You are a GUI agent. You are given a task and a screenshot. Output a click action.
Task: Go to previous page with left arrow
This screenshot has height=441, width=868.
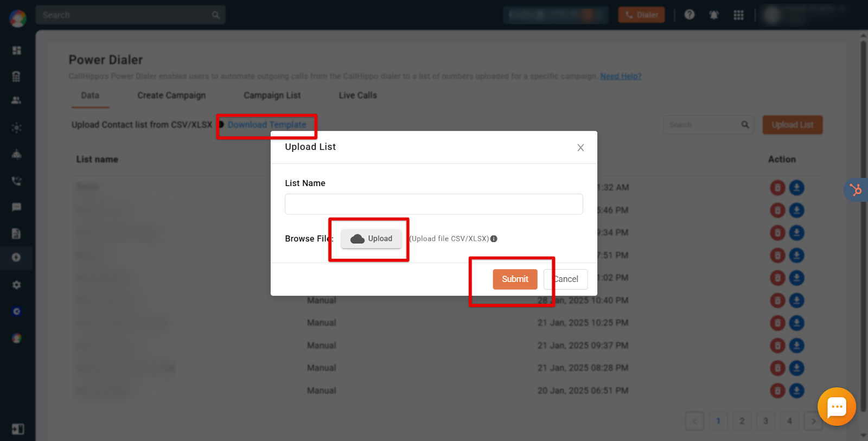pyautogui.click(x=694, y=421)
